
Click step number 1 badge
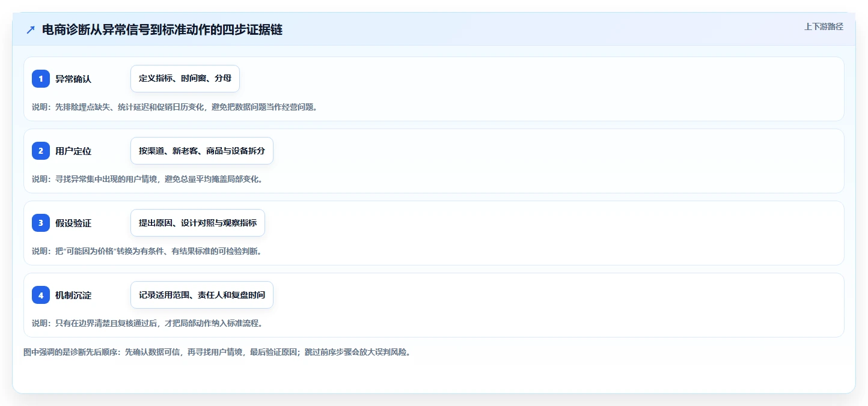click(41, 79)
